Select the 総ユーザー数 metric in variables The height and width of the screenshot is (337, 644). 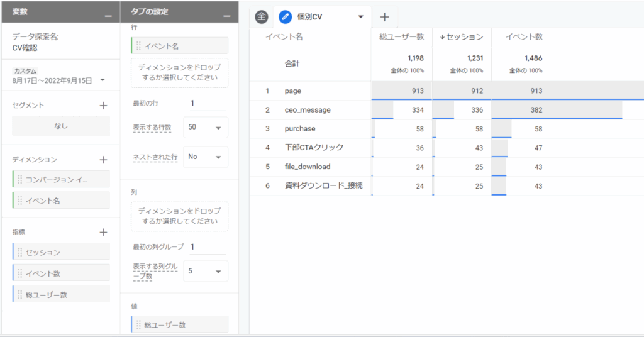[x=61, y=294]
